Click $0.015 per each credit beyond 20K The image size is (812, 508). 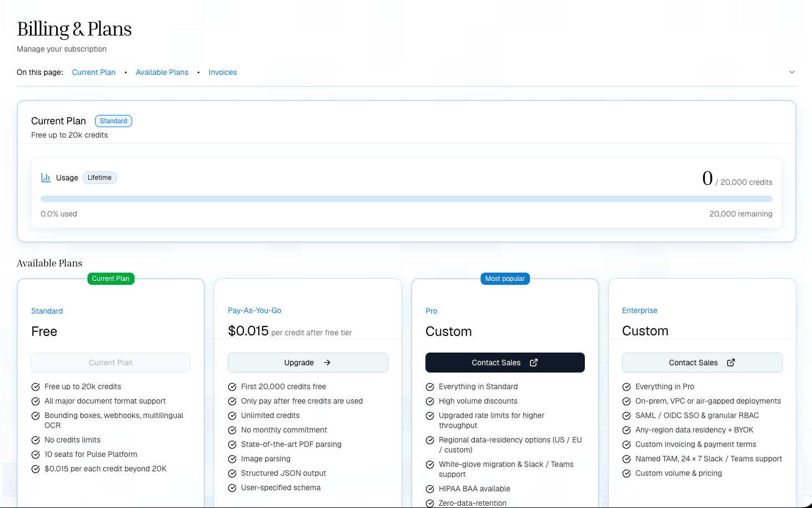point(106,469)
